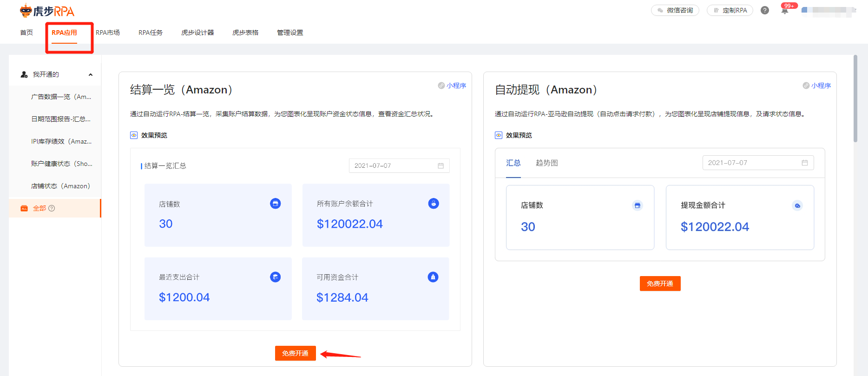Viewport: 868px width, 376px height.
Task: Select 全部 in the sidebar
Action: coord(55,208)
